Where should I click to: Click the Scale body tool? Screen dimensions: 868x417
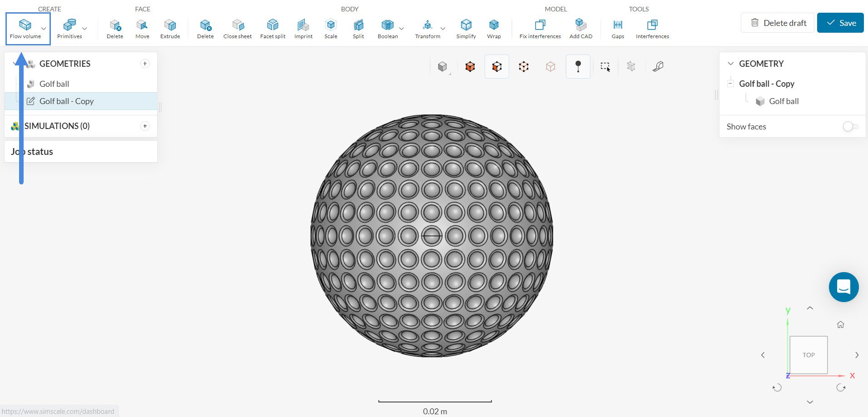click(331, 29)
